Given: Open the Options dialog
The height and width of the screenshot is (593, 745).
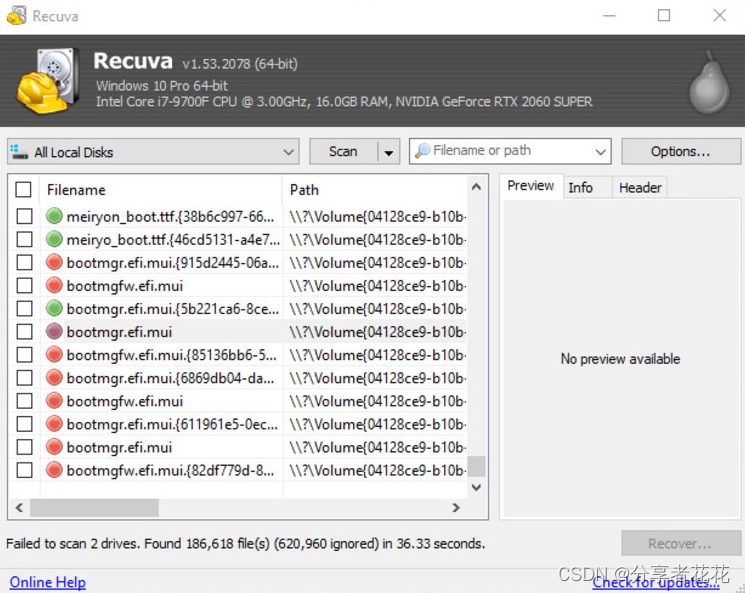Looking at the screenshot, I should click(x=681, y=152).
